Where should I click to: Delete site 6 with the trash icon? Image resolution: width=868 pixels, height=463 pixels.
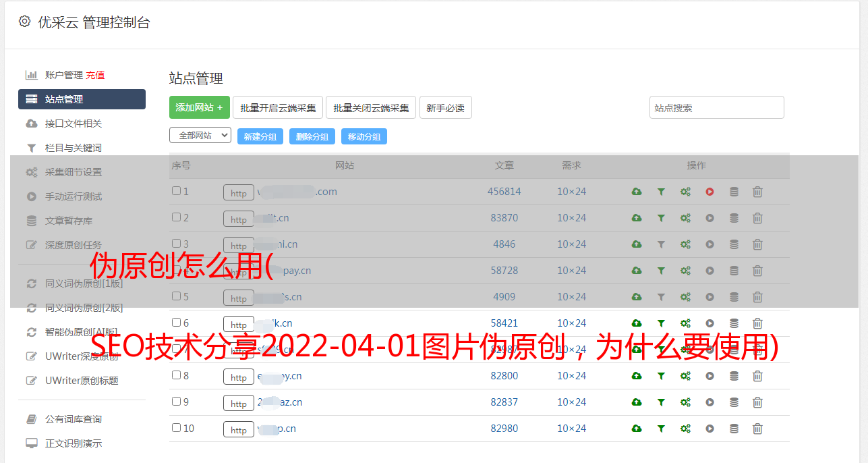pos(757,323)
